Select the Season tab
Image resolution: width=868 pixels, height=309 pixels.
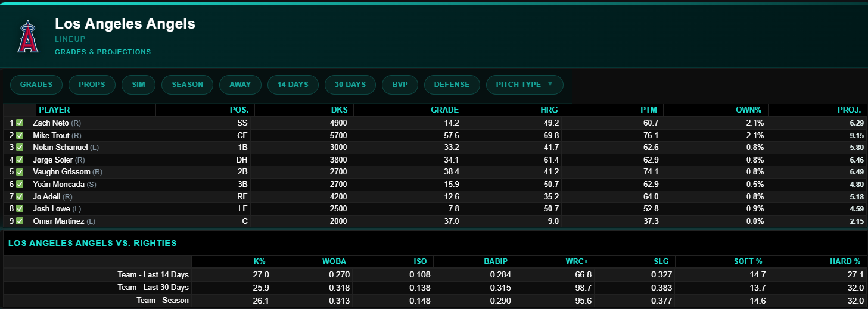[x=188, y=85]
